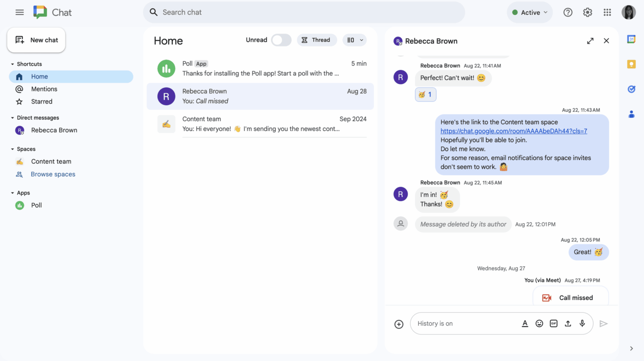The image size is (644, 361).
Task: Open the conversation view sorting dropdown
Action: pyautogui.click(x=354, y=40)
